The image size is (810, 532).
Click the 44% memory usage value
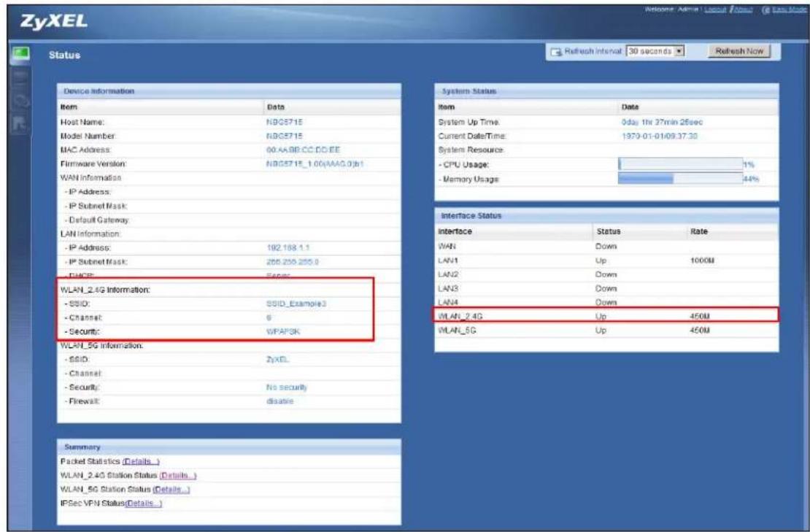coord(751,179)
